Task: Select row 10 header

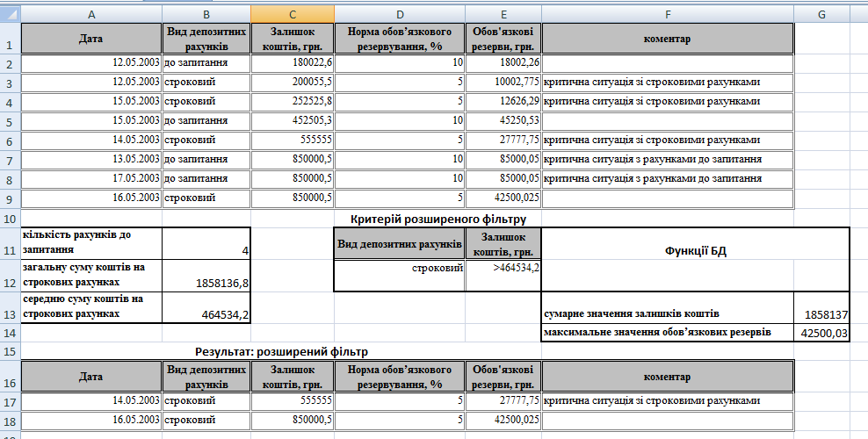Action: pyautogui.click(x=10, y=219)
